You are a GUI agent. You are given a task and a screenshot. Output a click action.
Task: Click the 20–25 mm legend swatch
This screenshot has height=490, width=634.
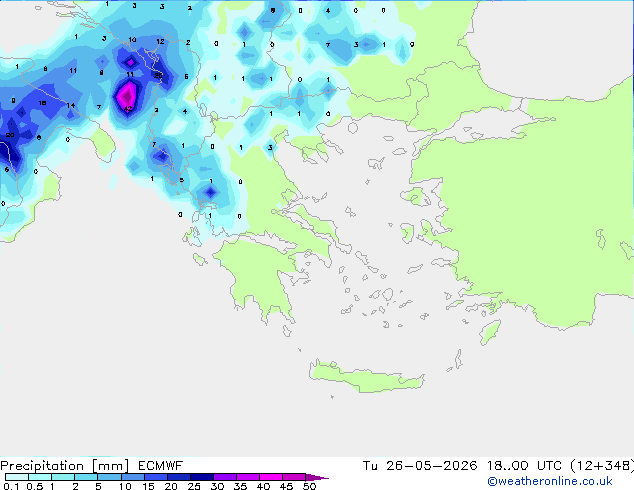tap(179, 477)
